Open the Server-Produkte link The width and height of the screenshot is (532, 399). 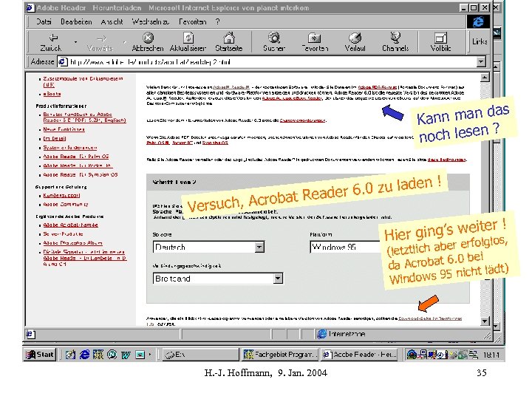click(63, 233)
